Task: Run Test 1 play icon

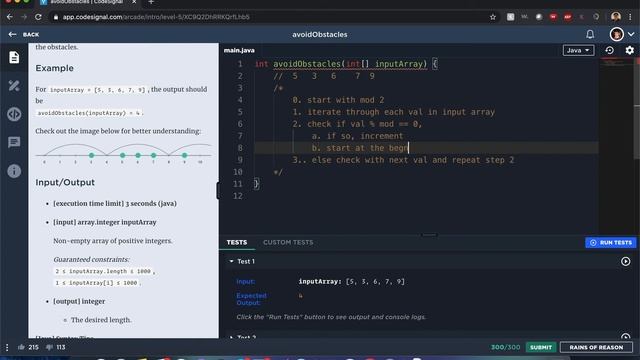Action: pos(625,261)
